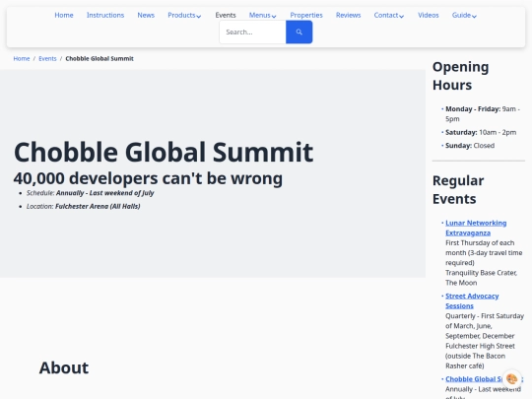Open the Street Advocacy Sessions link
The width and height of the screenshot is (532, 399).
(x=472, y=300)
